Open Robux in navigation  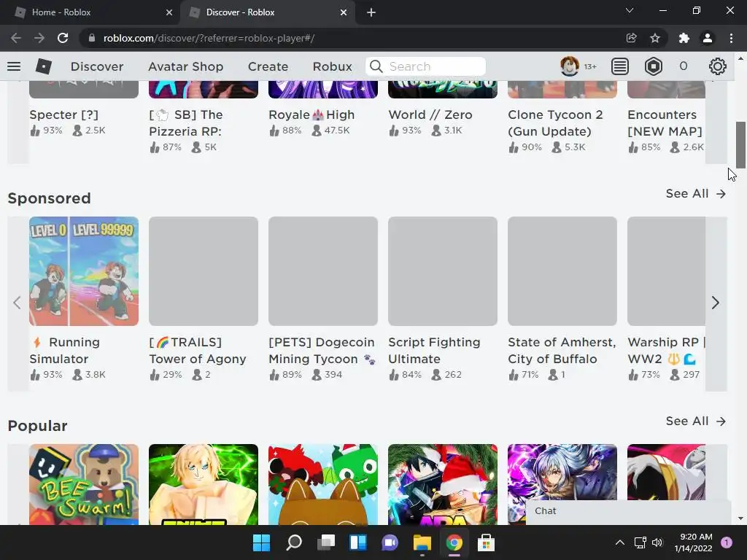coord(332,66)
